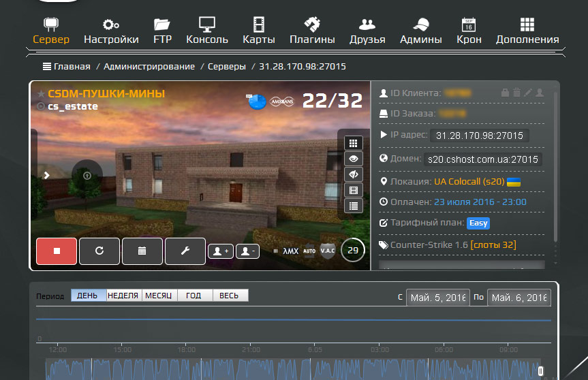
Task: Click the chart range slider right handle
Action: (x=540, y=371)
